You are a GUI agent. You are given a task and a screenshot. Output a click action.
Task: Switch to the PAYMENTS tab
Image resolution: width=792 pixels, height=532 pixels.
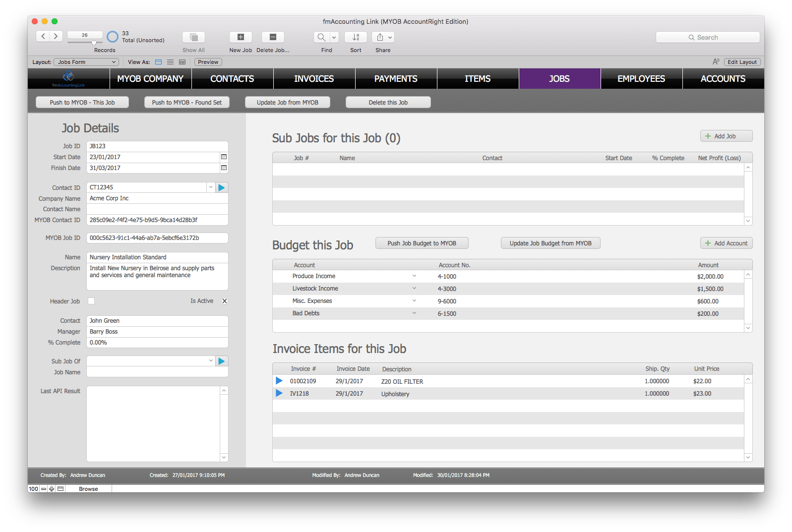pos(396,79)
